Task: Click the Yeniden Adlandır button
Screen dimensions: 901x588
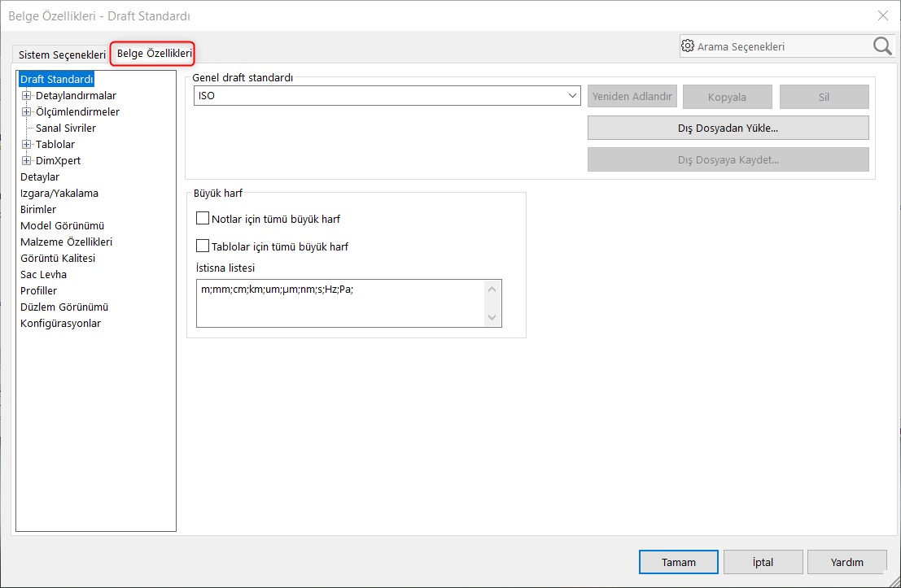Action: [632, 97]
